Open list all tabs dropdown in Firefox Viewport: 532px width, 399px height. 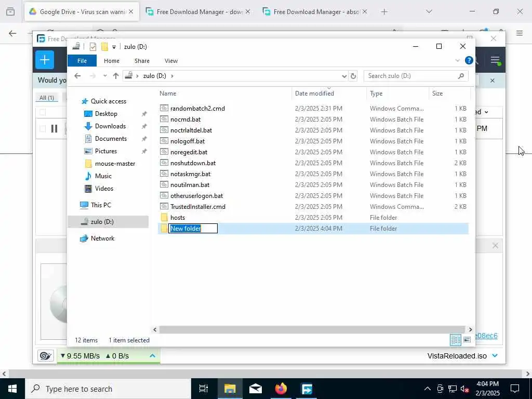429,11
